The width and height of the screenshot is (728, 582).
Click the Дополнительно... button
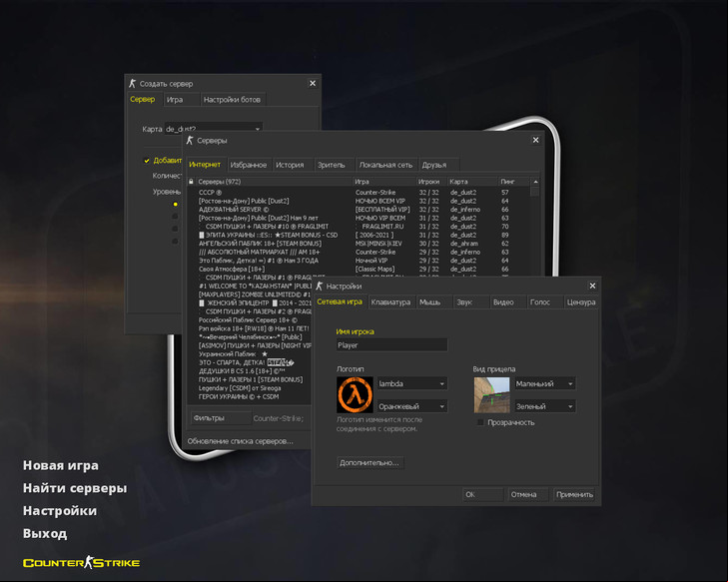[369, 463]
